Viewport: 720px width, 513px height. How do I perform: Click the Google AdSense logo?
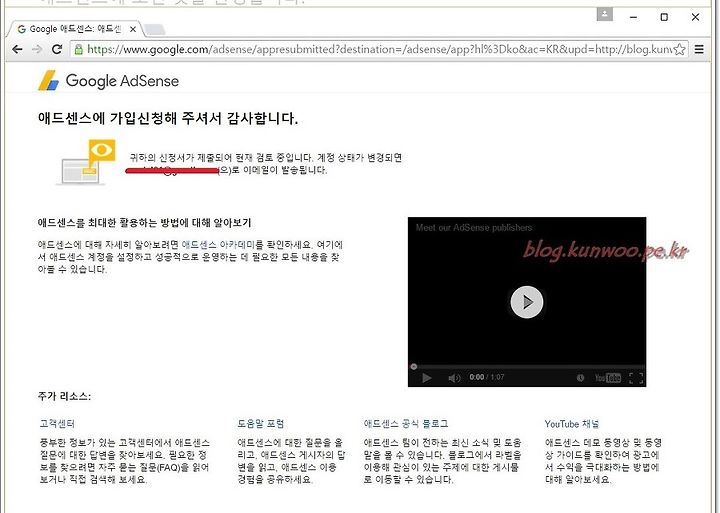(x=108, y=81)
